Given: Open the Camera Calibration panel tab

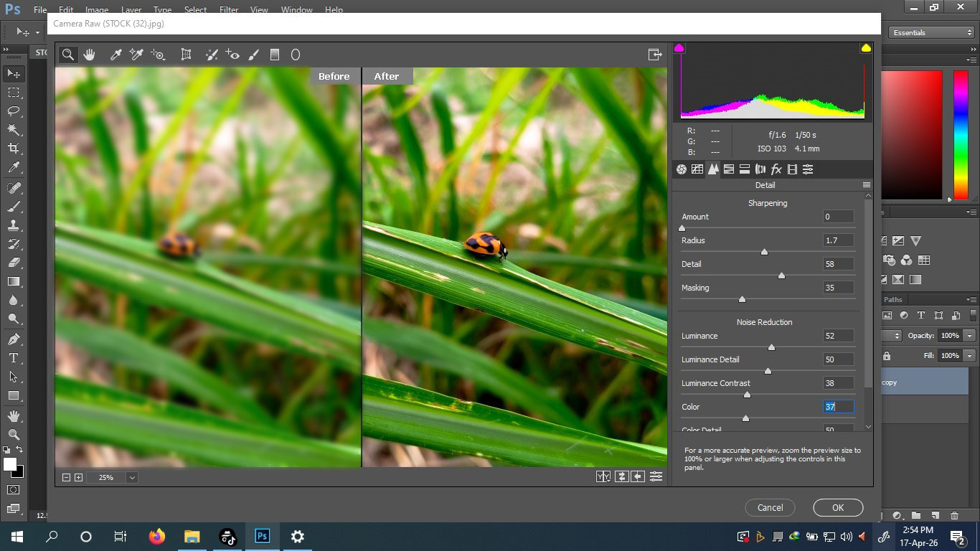Looking at the screenshot, I should [792, 169].
